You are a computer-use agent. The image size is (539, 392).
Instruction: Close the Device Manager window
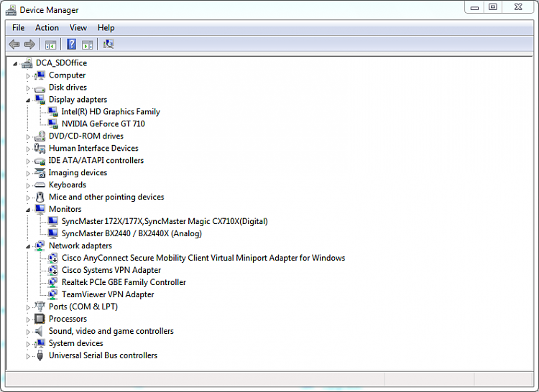point(518,7)
